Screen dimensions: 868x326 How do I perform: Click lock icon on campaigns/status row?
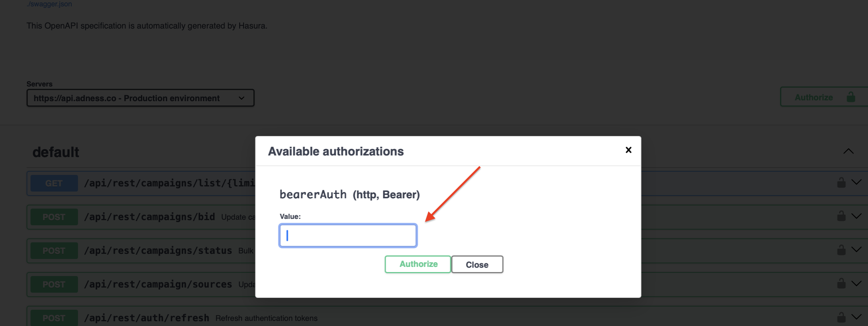coord(841,250)
